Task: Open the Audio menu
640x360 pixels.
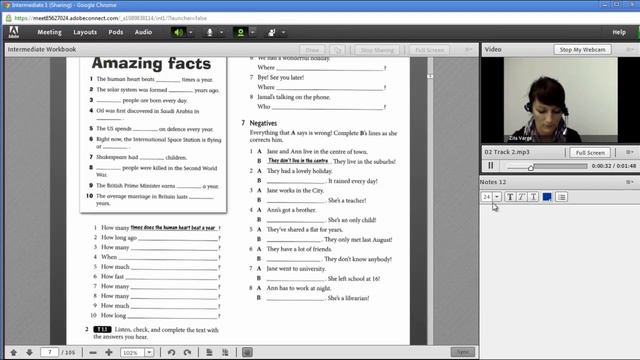Action: coord(143,32)
